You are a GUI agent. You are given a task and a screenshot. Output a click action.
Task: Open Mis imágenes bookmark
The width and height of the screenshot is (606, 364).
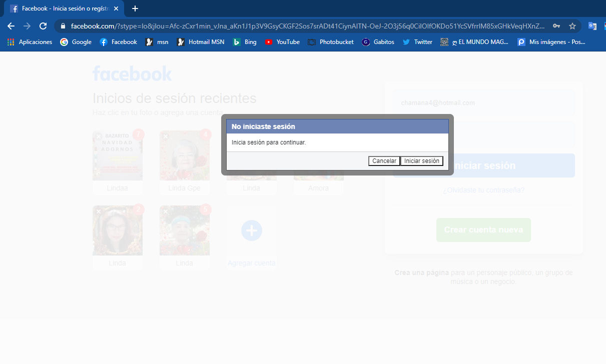(x=551, y=42)
